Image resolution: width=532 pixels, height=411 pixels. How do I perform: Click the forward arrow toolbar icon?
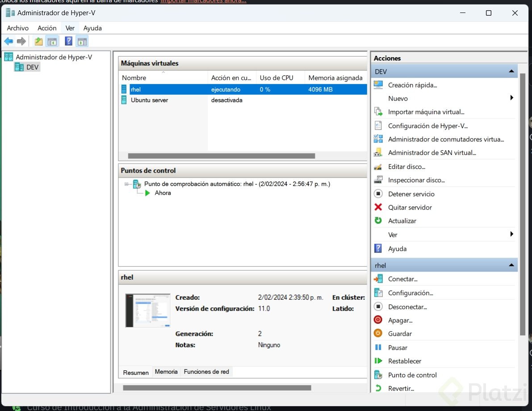tap(21, 42)
